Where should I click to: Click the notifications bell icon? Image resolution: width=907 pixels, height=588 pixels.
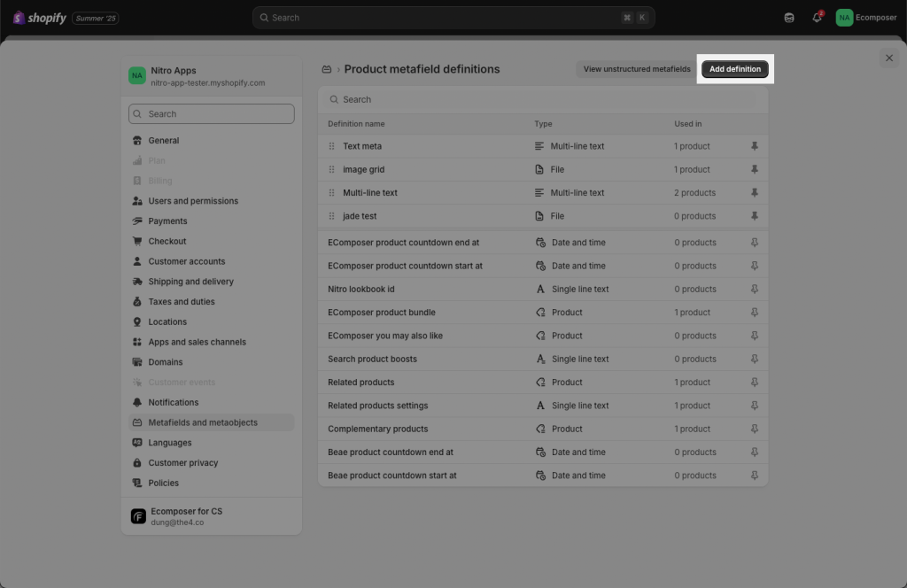click(816, 18)
